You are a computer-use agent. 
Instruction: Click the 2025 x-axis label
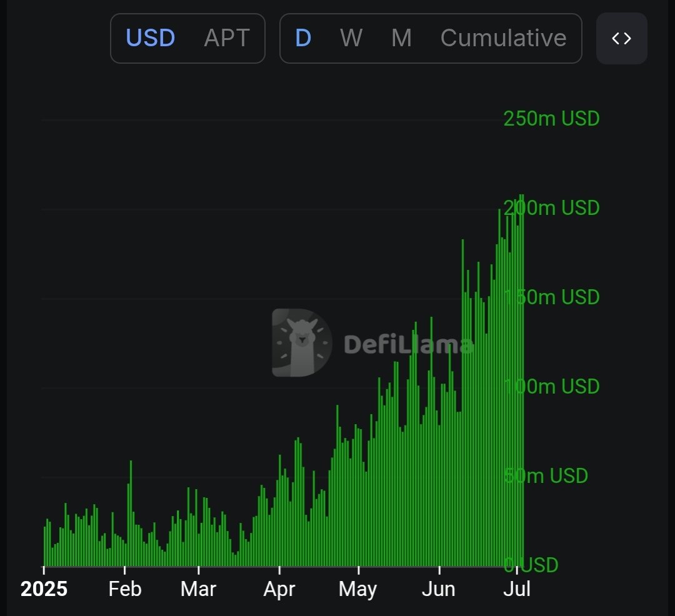click(x=44, y=589)
